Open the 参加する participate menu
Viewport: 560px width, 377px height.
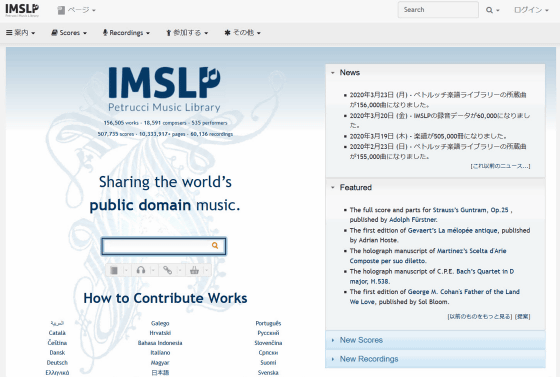point(187,32)
